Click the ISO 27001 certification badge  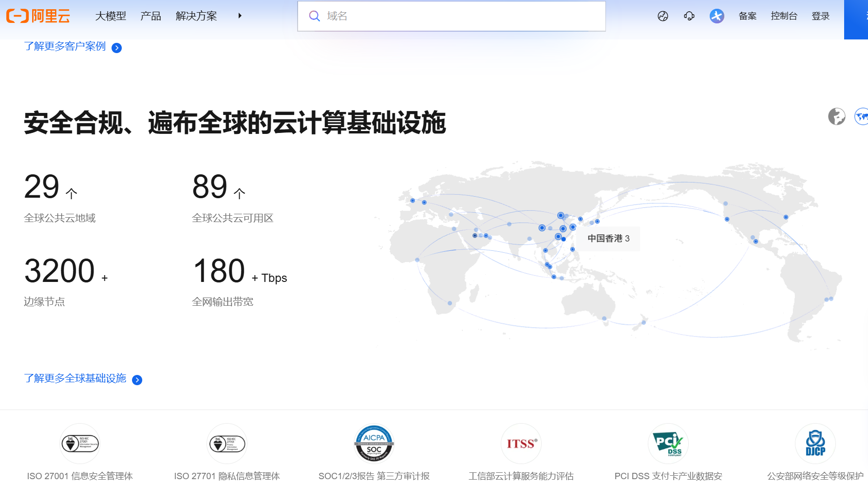click(x=80, y=443)
